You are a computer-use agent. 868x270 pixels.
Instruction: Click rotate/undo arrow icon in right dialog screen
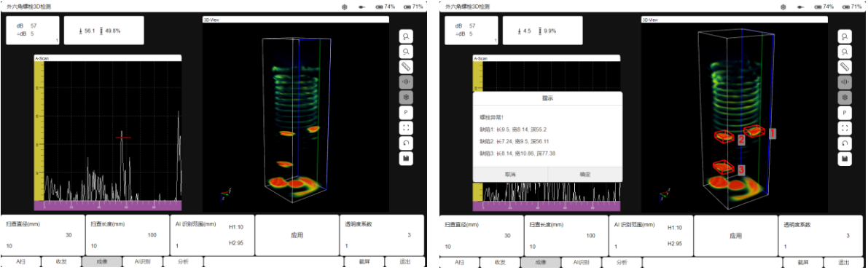[x=845, y=143]
